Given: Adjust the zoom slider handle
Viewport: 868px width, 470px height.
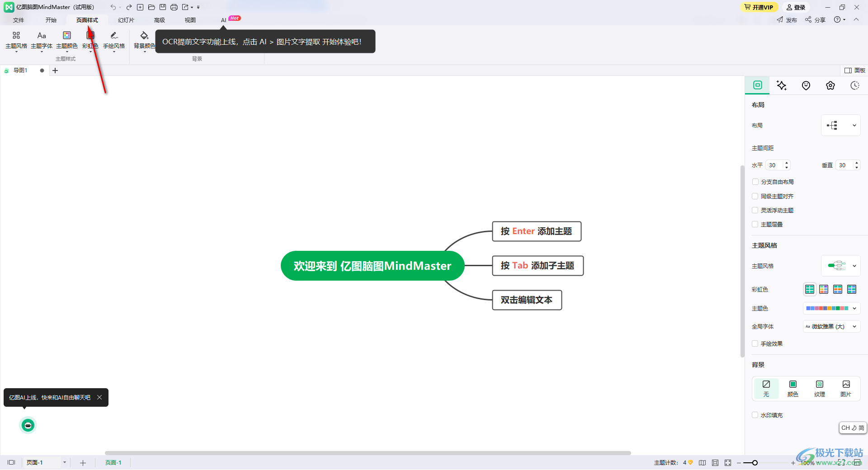Looking at the screenshot, I should pos(755,463).
